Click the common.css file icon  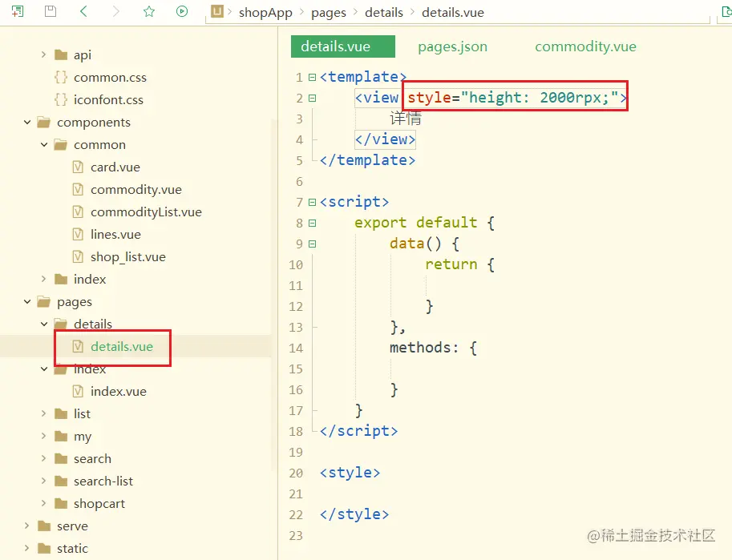coord(61,77)
